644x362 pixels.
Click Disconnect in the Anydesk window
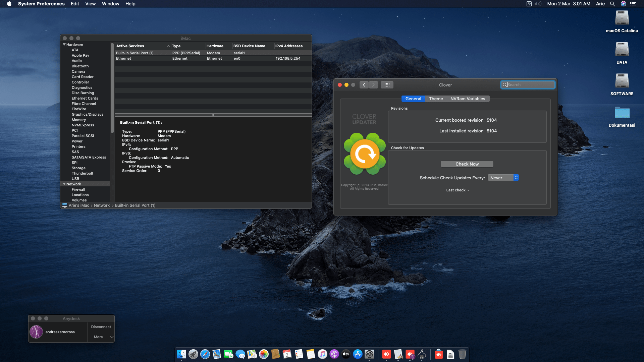(x=101, y=326)
